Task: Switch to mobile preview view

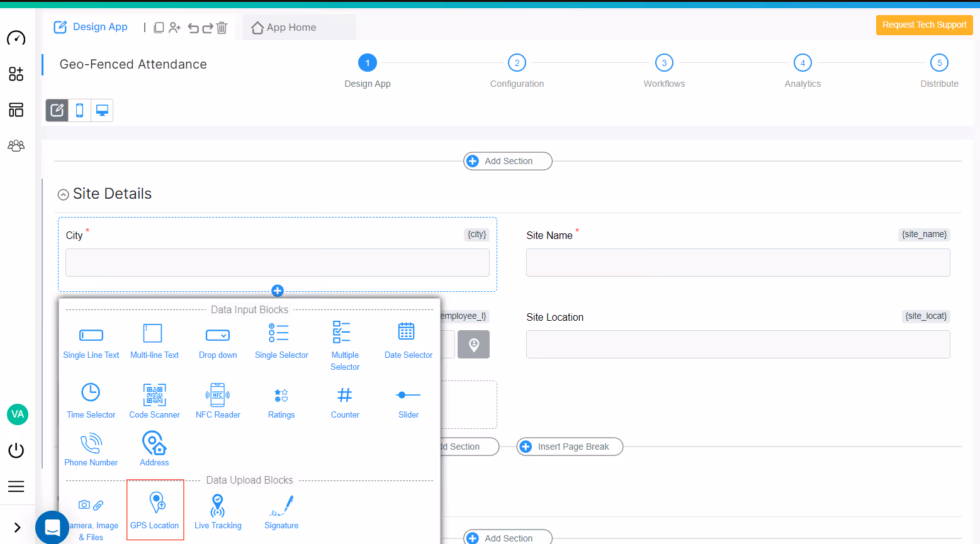Action: pyautogui.click(x=80, y=111)
